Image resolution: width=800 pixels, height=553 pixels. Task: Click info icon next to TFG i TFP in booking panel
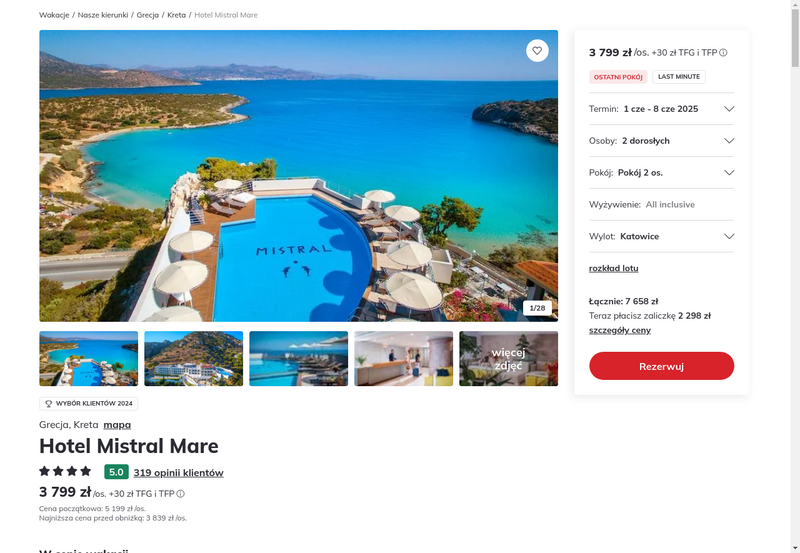[723, 53]
